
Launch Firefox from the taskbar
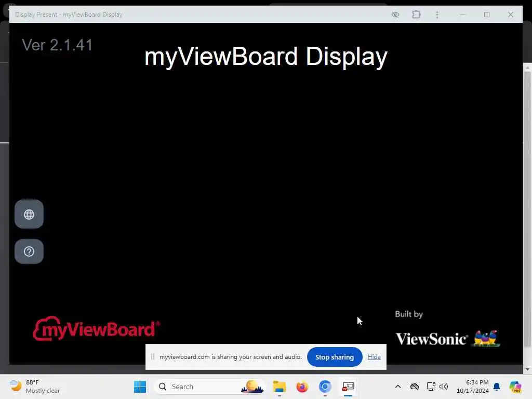pyautogui.click(x=302, y=387)
